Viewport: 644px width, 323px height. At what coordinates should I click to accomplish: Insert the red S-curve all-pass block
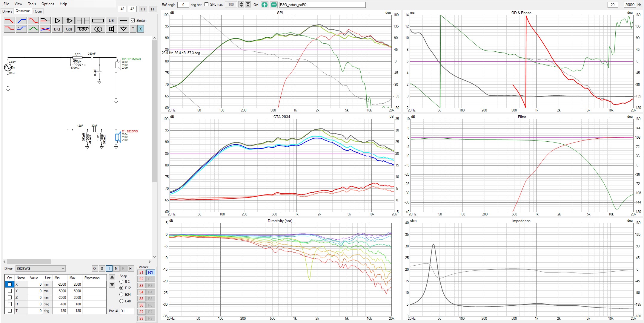(x=33, y=21)
